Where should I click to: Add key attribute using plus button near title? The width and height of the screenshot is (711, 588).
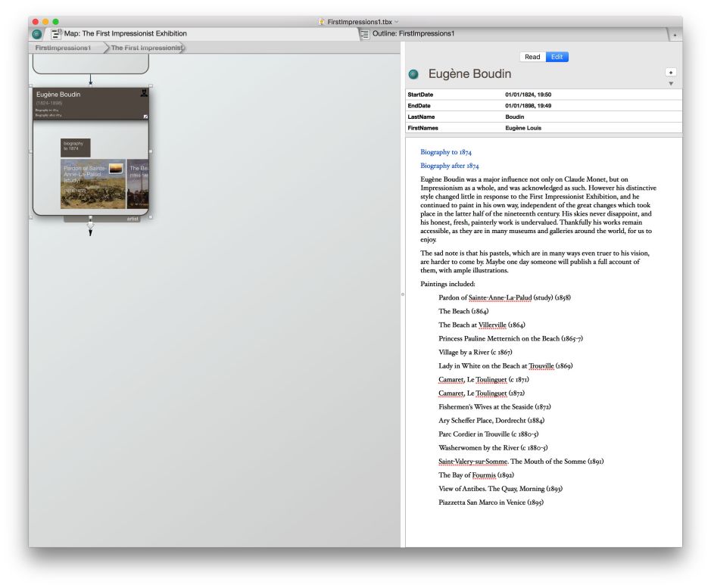click(x=670, y=72)
